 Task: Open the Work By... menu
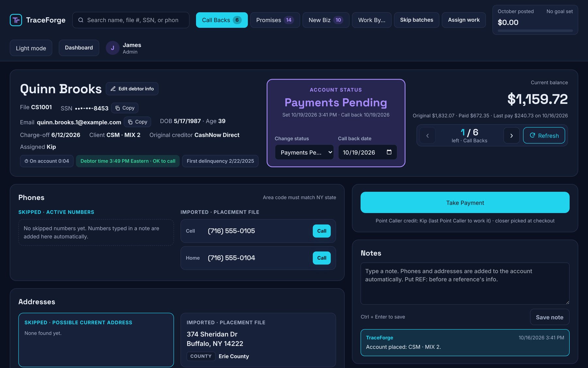click(x=372, y=20)
